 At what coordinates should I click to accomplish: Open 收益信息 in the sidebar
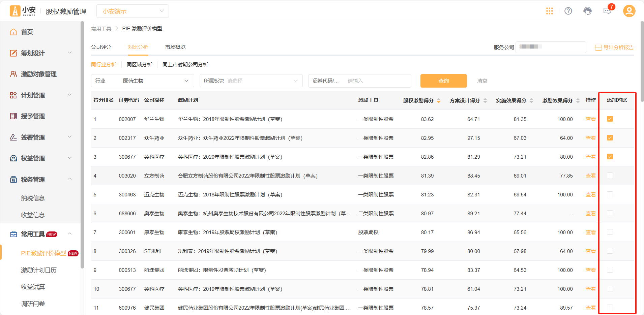point(33,215)
